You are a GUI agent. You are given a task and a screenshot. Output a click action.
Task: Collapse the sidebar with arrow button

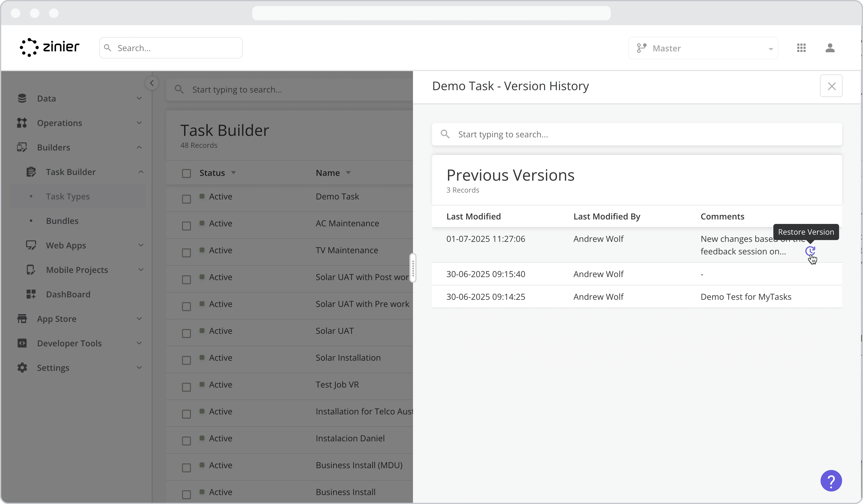pyautogui.click(x=152, y=83)
